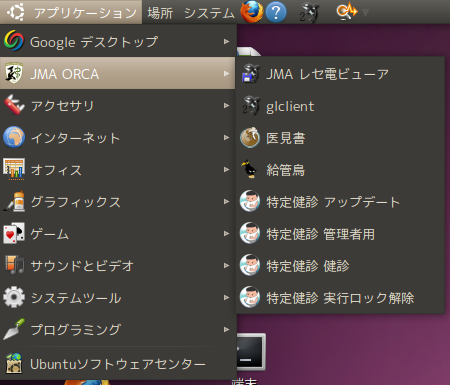This screenshot has height=385, width=450.
Task: Launch Ubuntuソフトウェアセンター from menu
Action: (x=118, y=363)
